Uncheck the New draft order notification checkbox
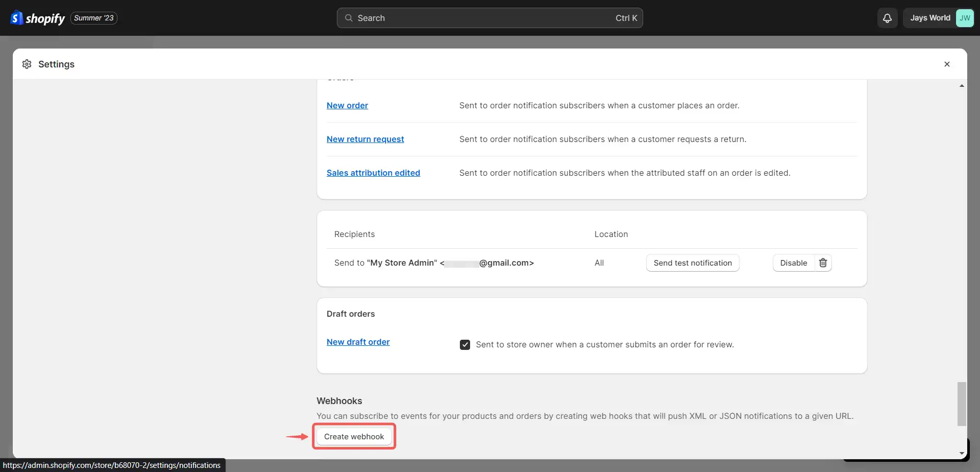Screen dimensions: 980x472 [465, 344]
